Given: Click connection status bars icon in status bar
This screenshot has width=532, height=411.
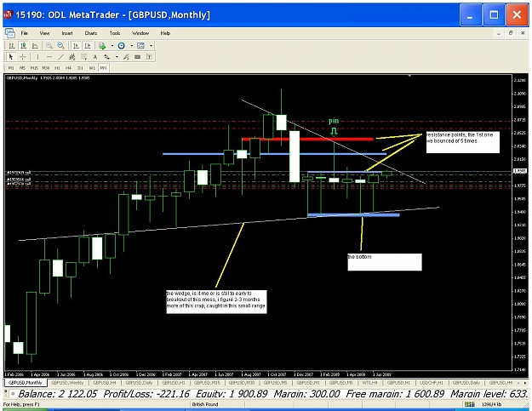Looking at the screenshot, I should click(x=470, y=404).
